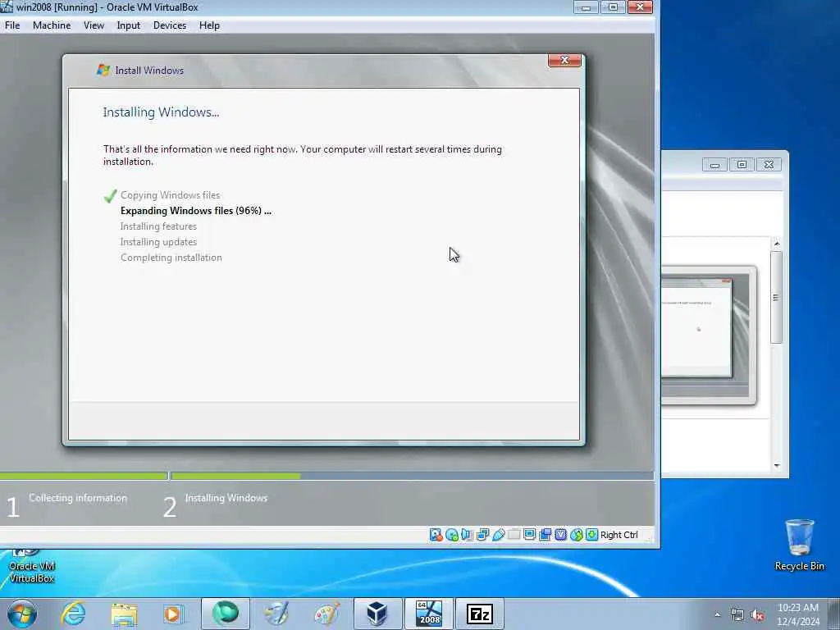Open the Machine menu
The image size is (840, 630).
(x=52, y=25)
